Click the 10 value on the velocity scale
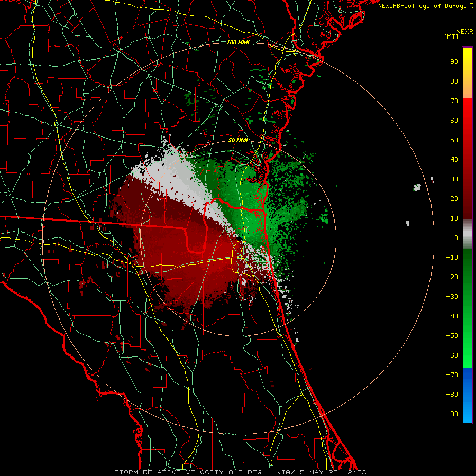The height and width of the screenshot is (476, 476). pyautogui.click(x=454, y=218)
